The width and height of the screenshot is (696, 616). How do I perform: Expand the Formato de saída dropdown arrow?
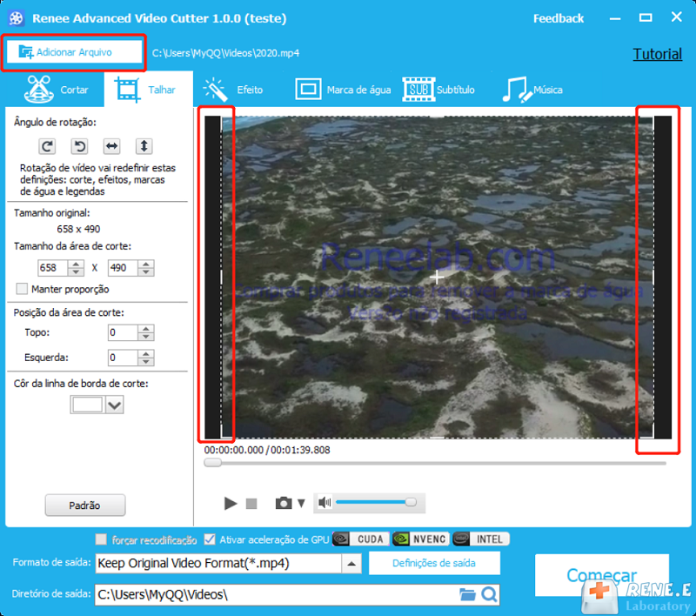coord(351,564)
